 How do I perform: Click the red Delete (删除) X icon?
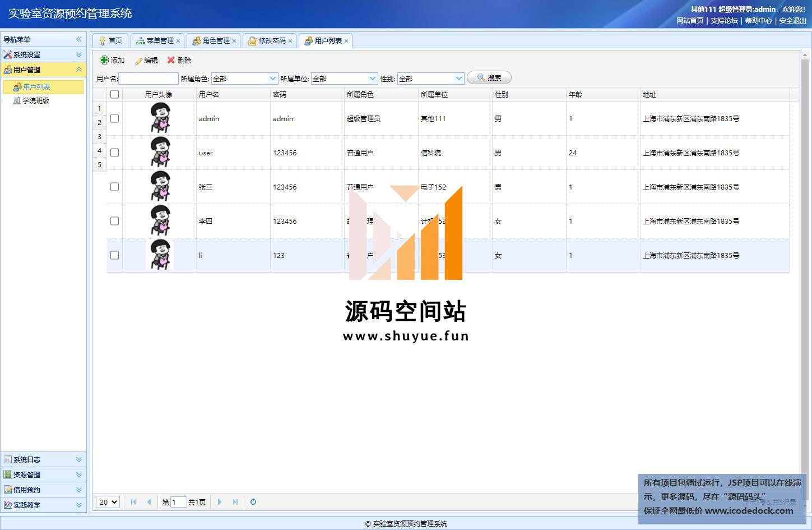(x=171, y=60)
